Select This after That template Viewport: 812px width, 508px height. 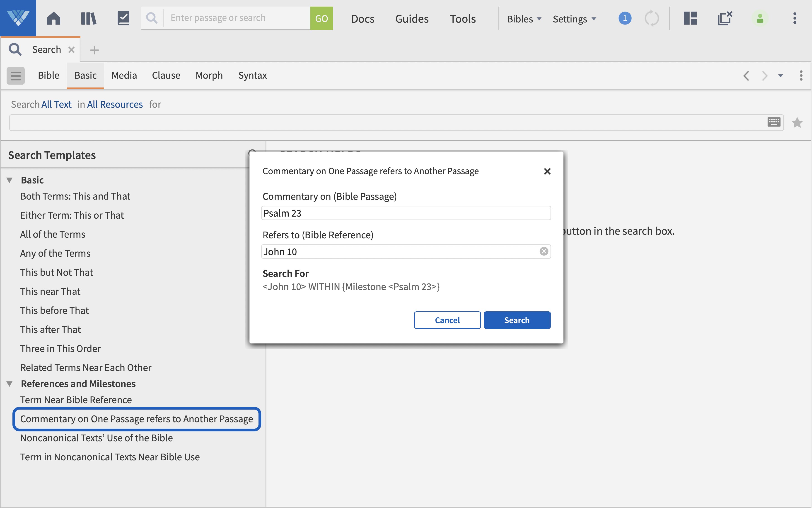pyautogui.click(x=50, y=330)
